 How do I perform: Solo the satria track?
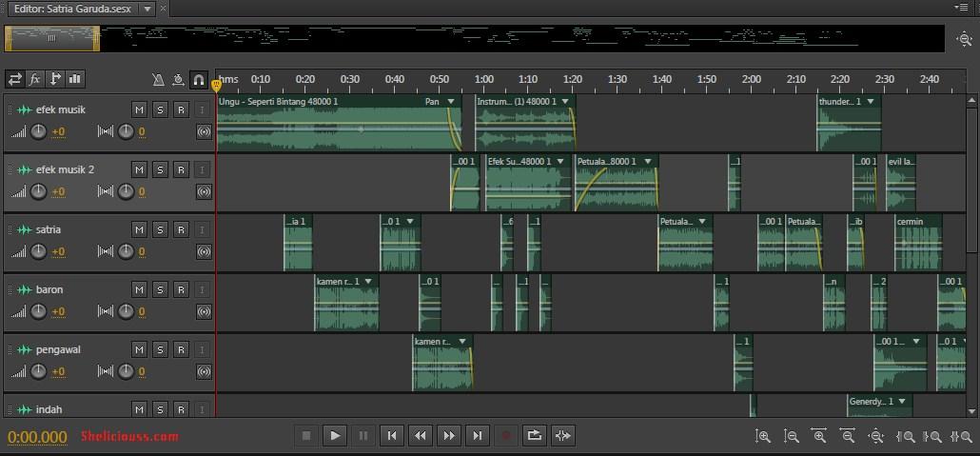tap(160, 230)
